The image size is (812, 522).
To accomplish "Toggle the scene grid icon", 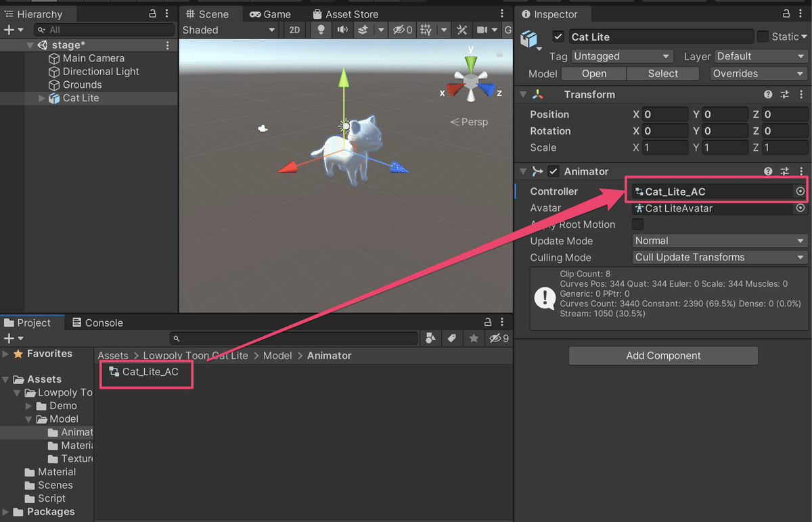I will tap(426, 30).
